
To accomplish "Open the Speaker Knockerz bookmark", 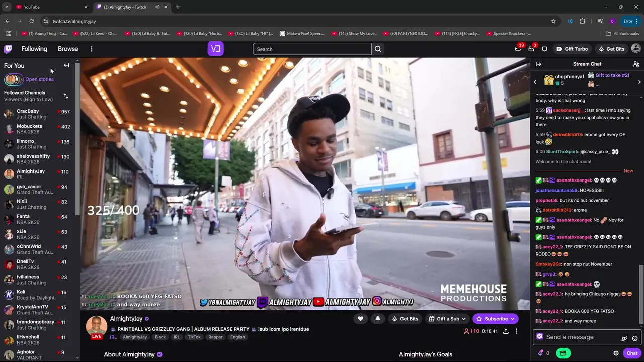I will coord(509,34).
